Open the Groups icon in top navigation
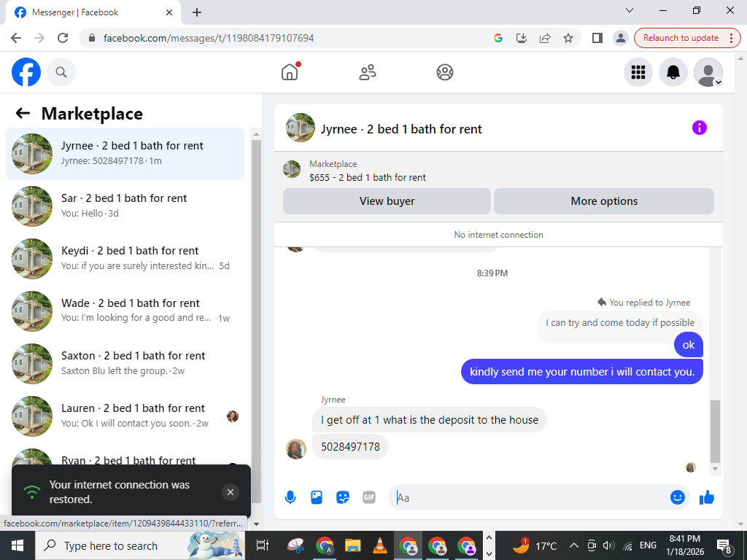747x560 pixels. (x=445, y=72)
